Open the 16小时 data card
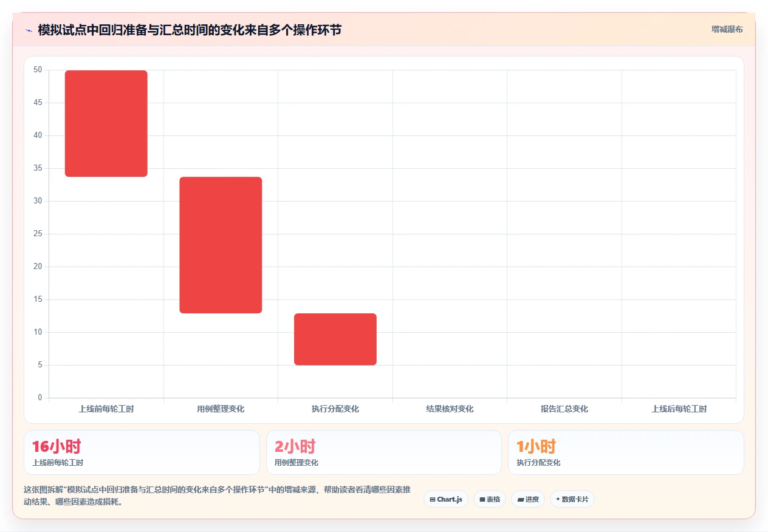This screenshot has width=768, height=532. pyautogui.click(x=142, y=452)
